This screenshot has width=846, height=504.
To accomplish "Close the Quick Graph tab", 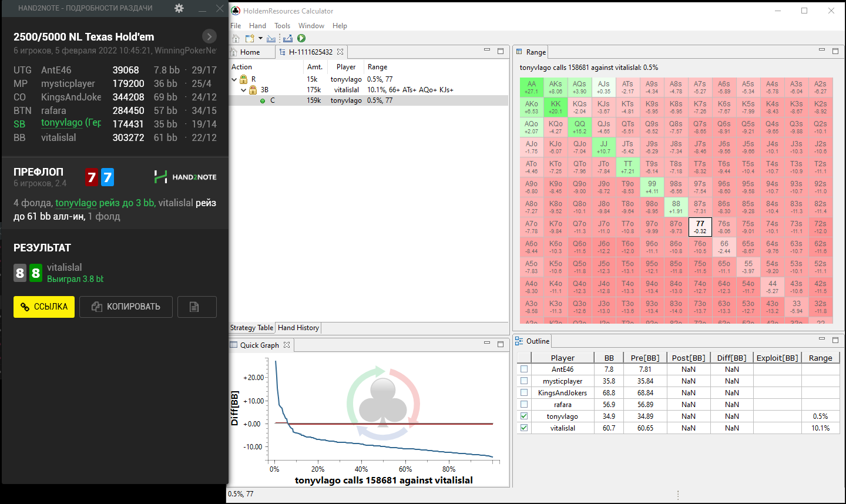I will (287, 345).
